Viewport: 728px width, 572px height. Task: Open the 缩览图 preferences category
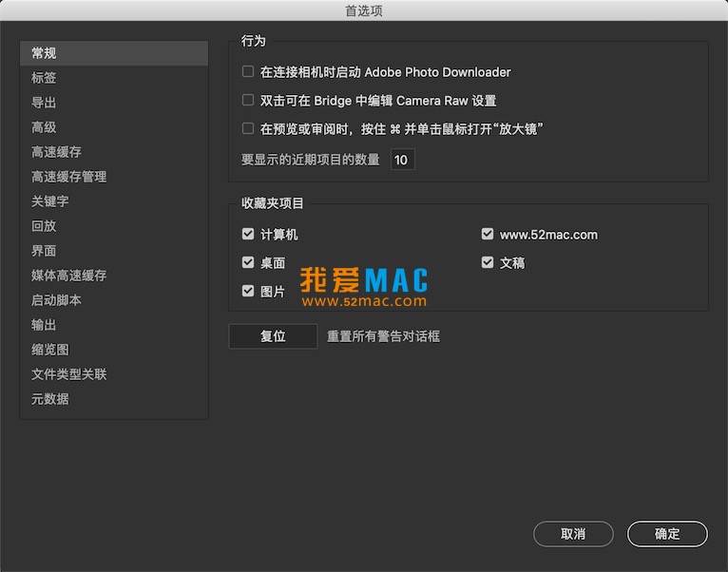[x=114, y=350]
